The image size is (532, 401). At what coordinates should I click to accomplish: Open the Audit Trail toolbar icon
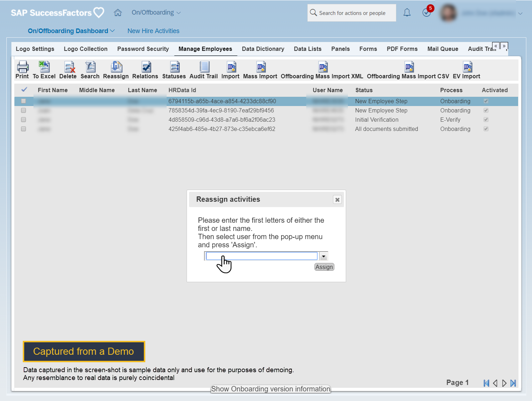[x=204, y=67]
